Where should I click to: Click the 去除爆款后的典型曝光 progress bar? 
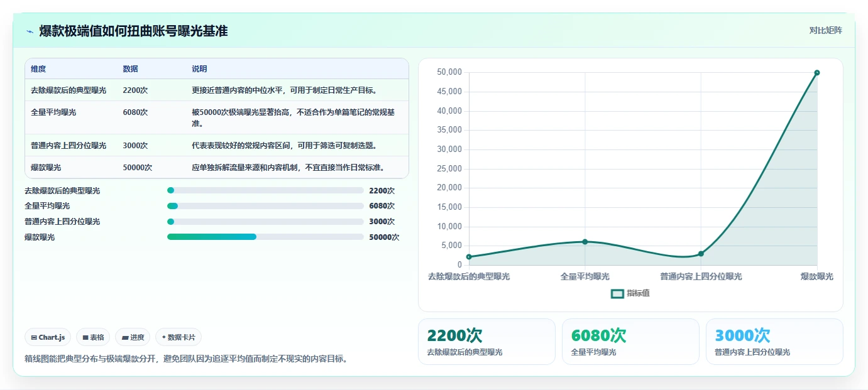(265, 190)
